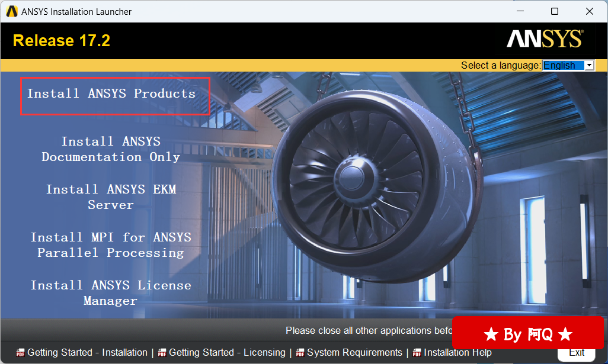Click the ANSYS app icon in title bar
Image resolution: width=608 pixels, height=364 pixels.
click(x=12, y=11)
